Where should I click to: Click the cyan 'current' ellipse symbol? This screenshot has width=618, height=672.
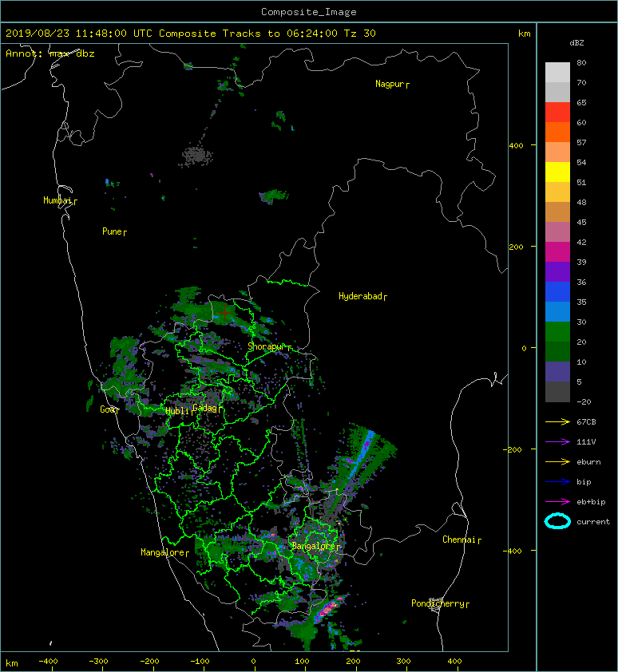[x=557, y=521]
